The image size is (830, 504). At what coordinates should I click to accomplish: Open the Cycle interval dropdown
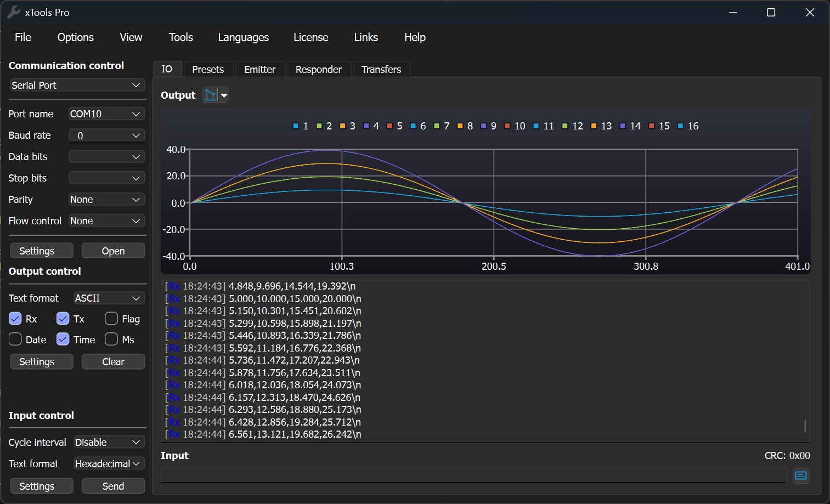coord(109,442)
